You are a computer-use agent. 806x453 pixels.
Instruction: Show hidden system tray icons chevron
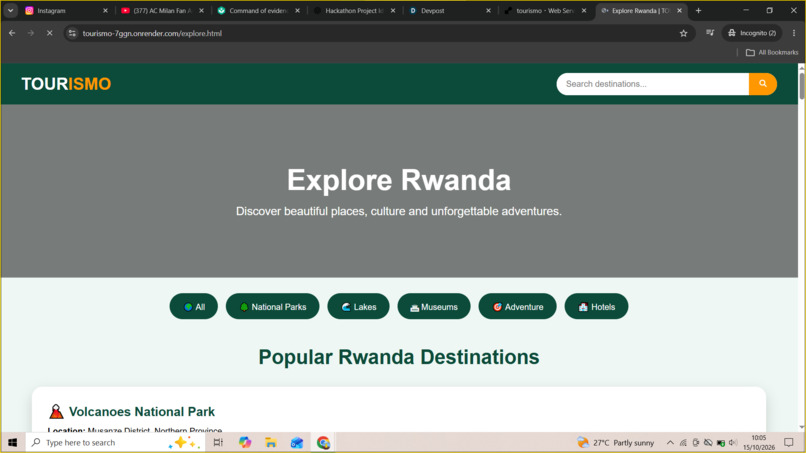[670, 442]
